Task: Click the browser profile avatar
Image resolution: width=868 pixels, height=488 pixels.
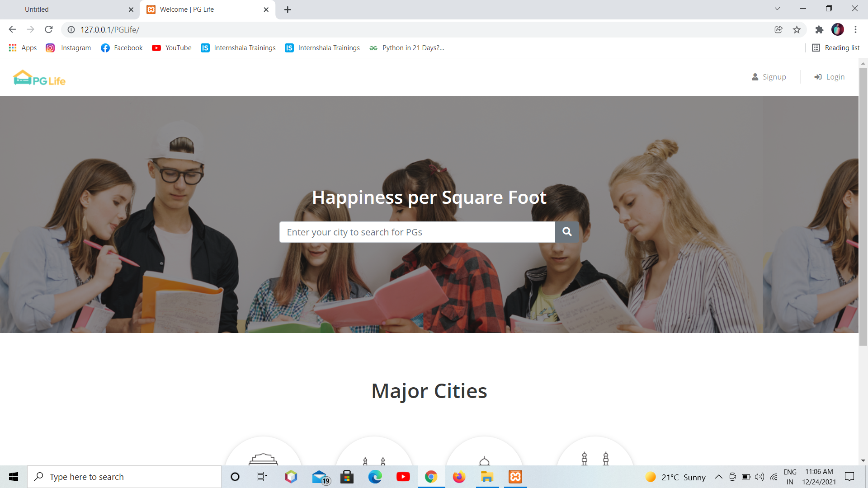Action: [838, 29]
